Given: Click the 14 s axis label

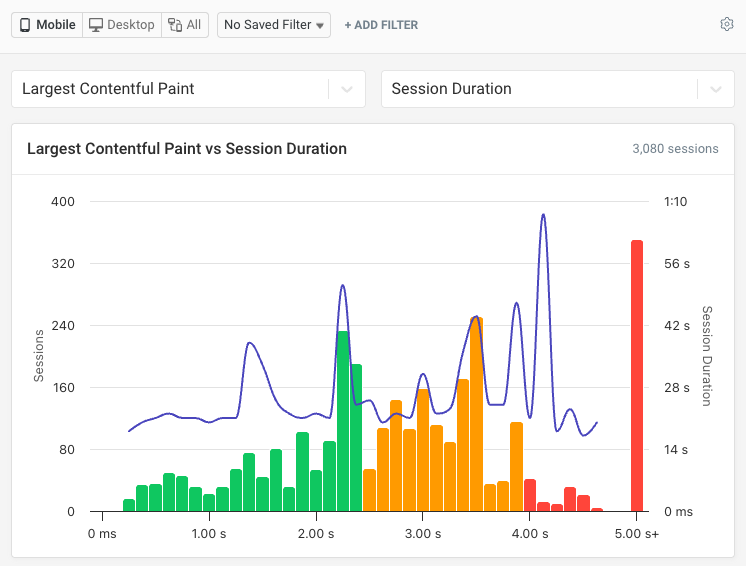Looking at the screenshot, I should pos(676,449).
